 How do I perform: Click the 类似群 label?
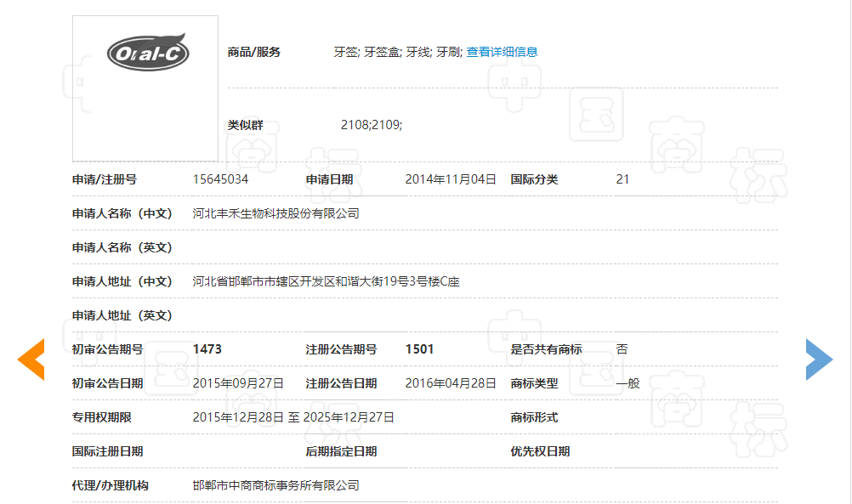click(x=245, y=125)
